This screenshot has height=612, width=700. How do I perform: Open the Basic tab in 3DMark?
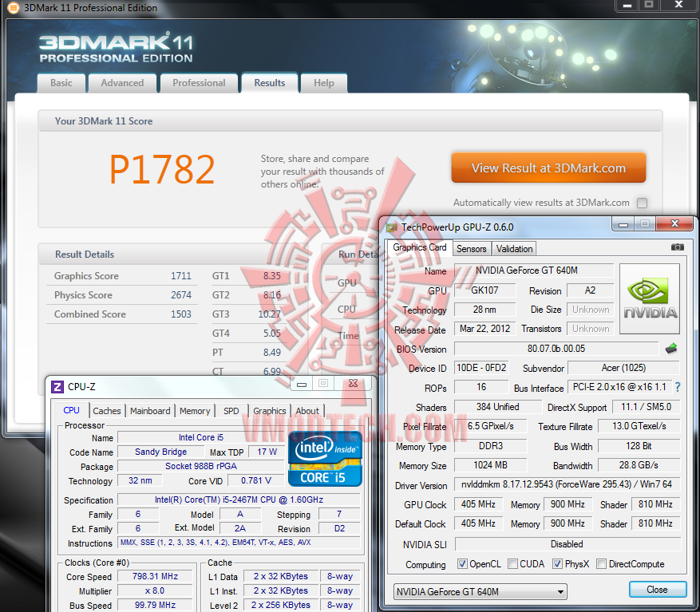coord(61,83)
